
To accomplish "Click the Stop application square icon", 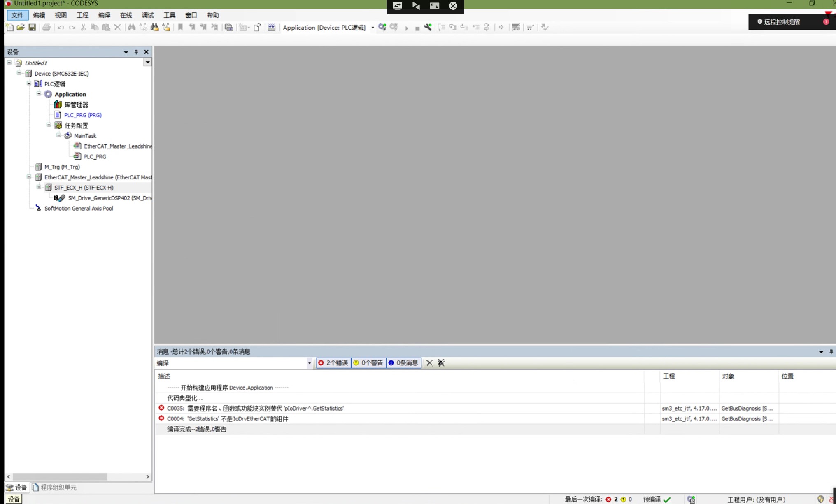I will [417, 28].
